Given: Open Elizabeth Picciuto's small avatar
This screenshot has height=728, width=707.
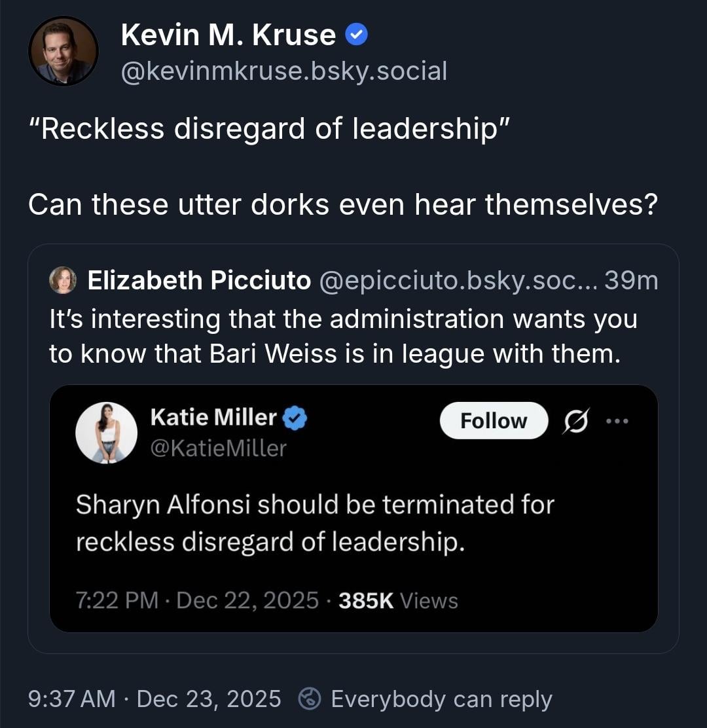Looking at the screenshot, I should (x=63, y=280).
